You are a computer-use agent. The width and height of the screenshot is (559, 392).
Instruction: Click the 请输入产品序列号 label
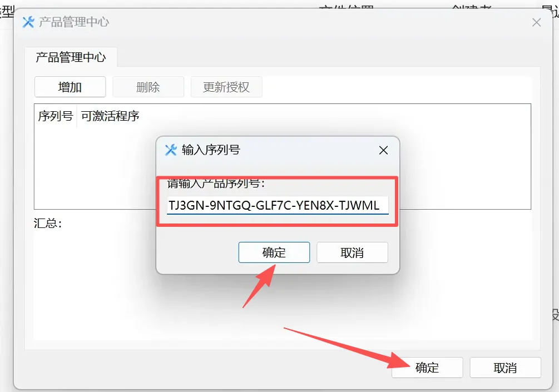[216, 184]
